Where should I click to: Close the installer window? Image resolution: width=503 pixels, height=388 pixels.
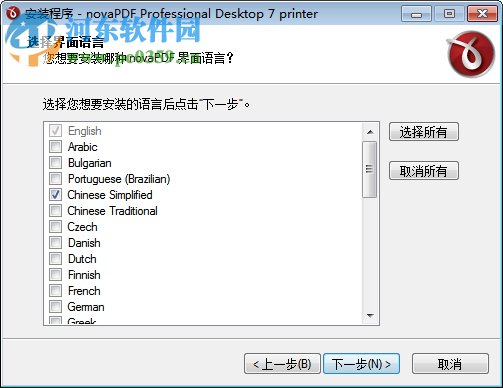[482, 14]
